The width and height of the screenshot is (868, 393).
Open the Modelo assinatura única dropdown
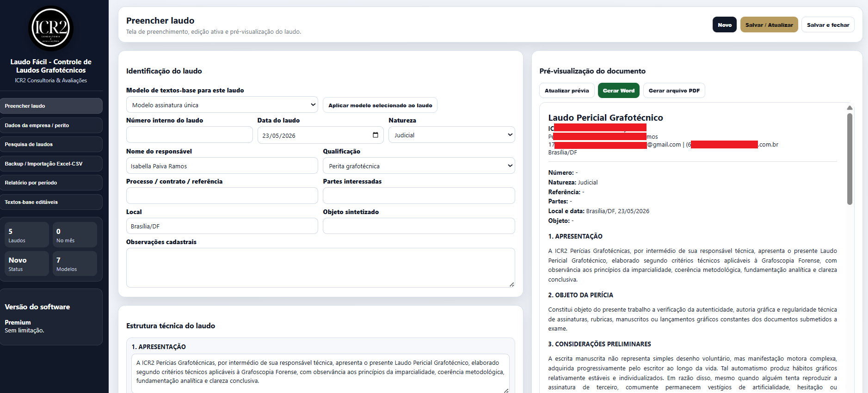point(222,105)
